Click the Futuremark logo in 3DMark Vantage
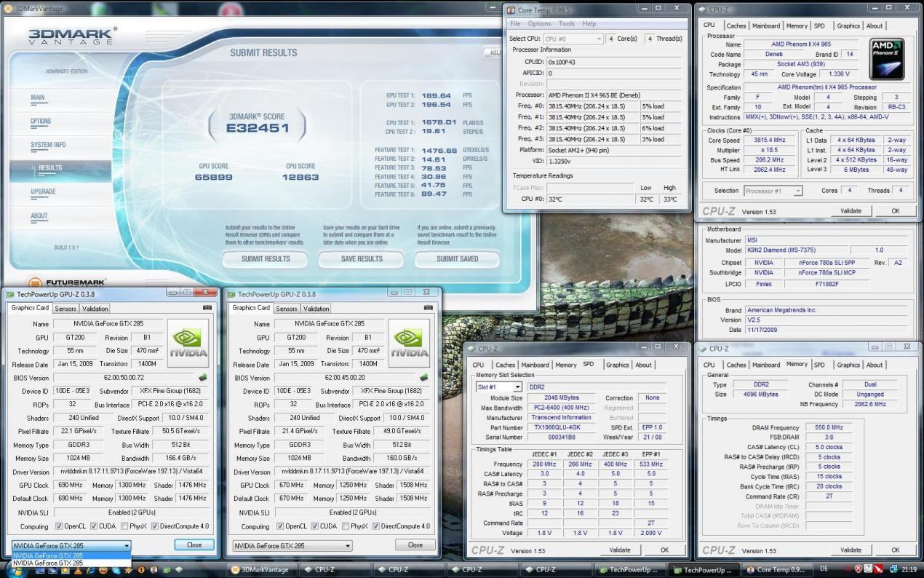This screenshot has width=924, height=578. click(x=68, y=282)
